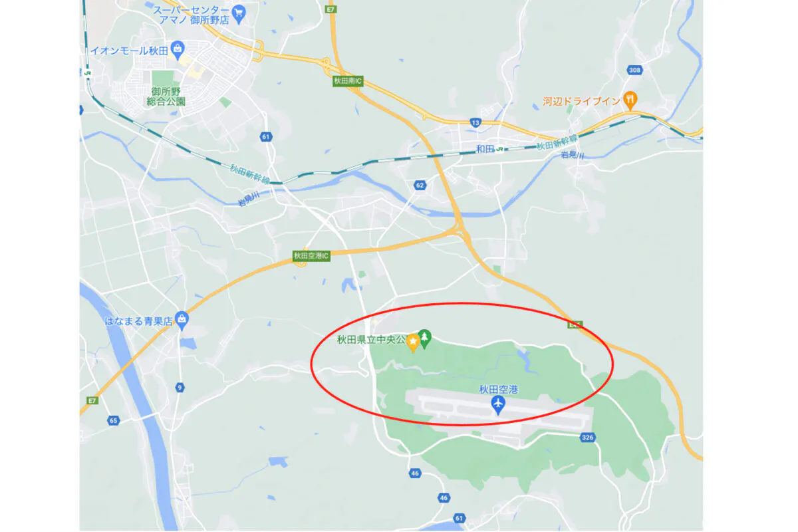The image size is (798, 532).
Task: Click the Kawabe Drive-in restaurant pin
Action: pos(630,101)
